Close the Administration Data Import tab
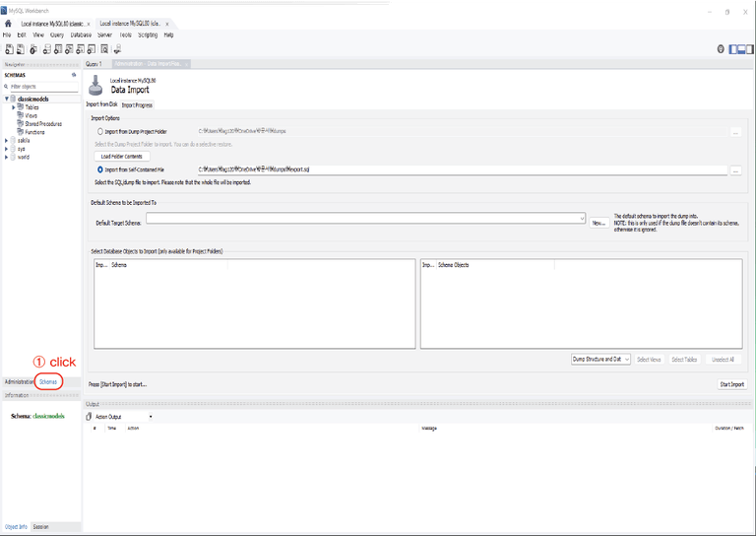The image size is (756, 536). point(187,64)
